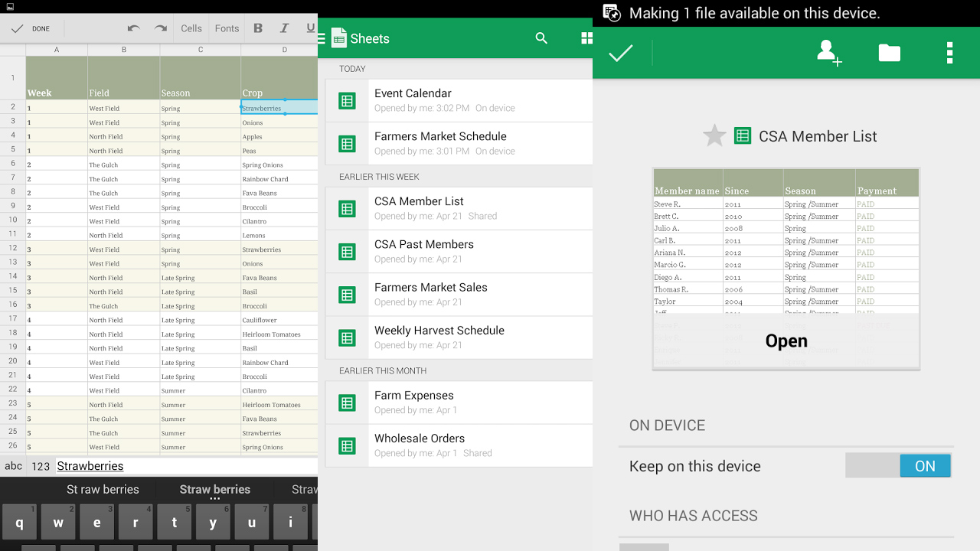Select the Cauliflower cell
Screen dimensions: 980x551
click(279, 320)
